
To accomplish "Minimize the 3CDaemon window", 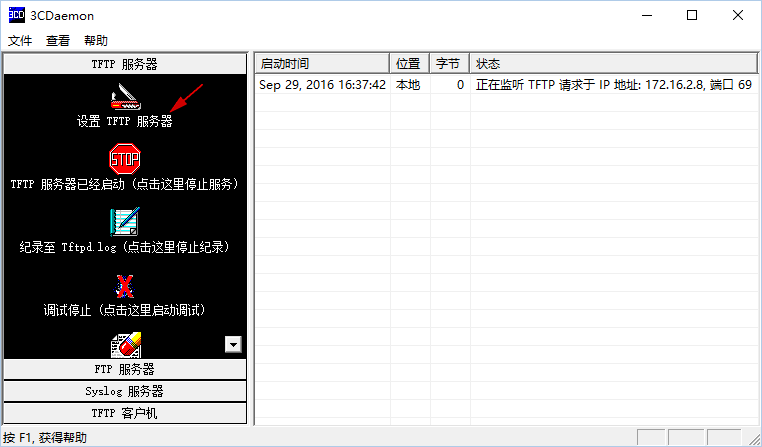I will pos(647,15).
